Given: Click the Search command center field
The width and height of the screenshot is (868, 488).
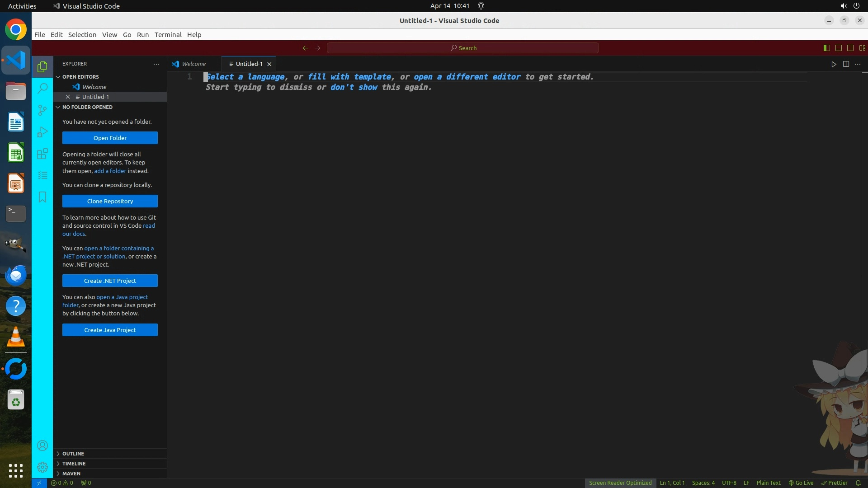Looking at the screenshot, I should [463, 48].
